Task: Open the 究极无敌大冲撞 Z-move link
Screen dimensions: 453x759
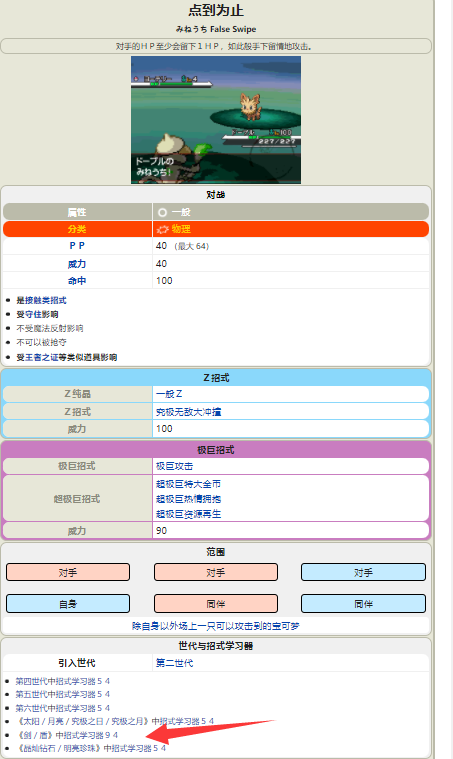Action: (x=188, y=412)
